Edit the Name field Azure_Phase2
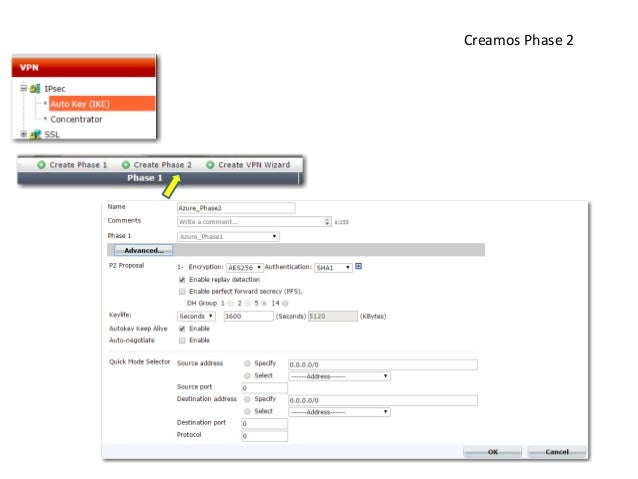This screenshot has width=638, height=479. (236, 208)
